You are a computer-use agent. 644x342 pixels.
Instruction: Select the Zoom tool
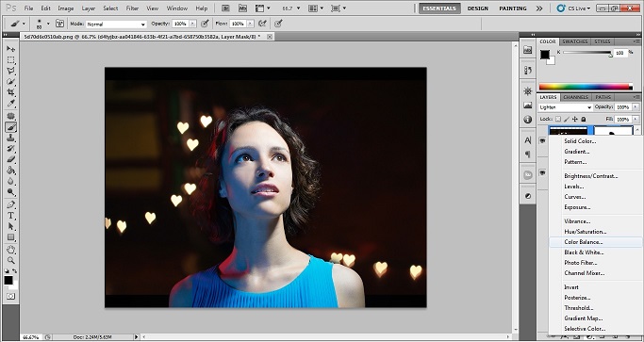click(10, 260)
